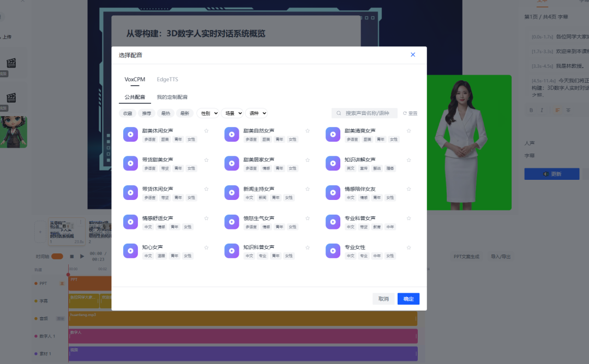Toggle the 时间轴 switch in editor
This screenshot has width=589, height=364.
(57, 256)
